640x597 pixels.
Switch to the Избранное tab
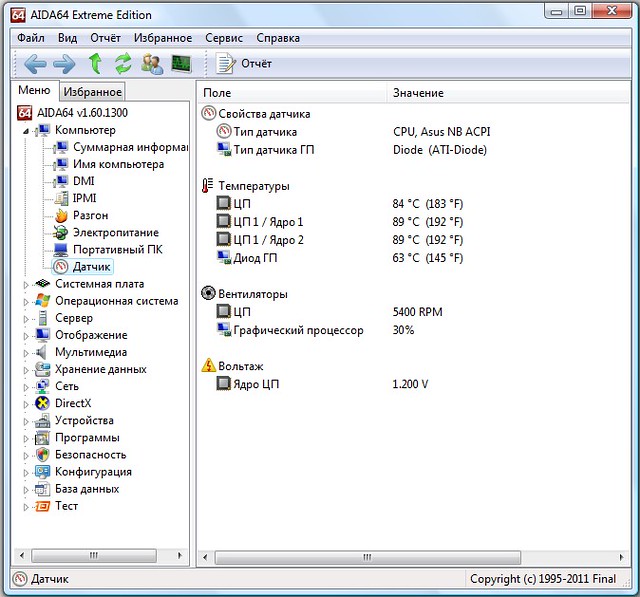[x=92, y=92]
